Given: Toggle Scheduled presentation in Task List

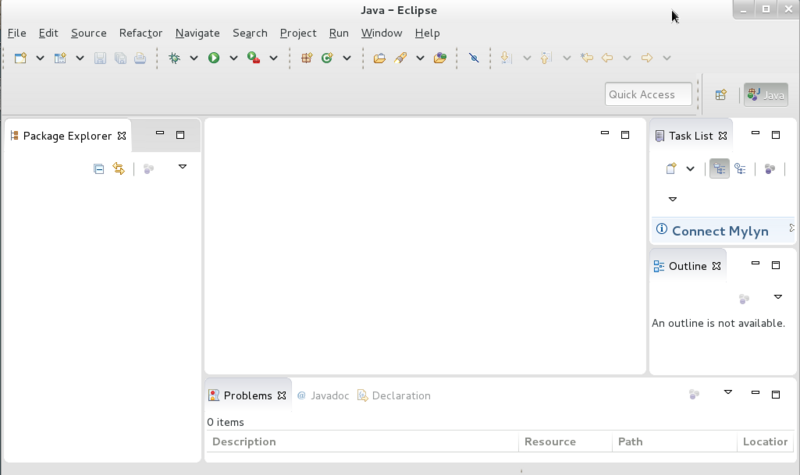Looking at the screenshot, I should click(x=740, y=168).
